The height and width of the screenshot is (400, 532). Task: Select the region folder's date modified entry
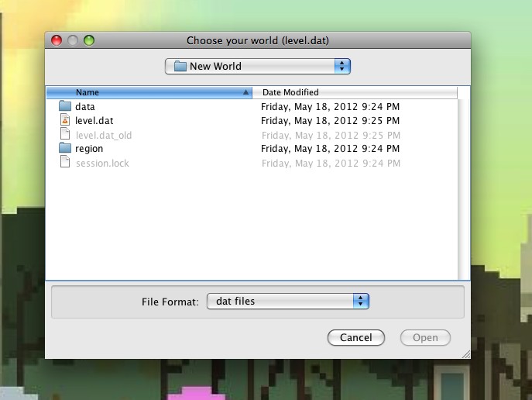tap(330, 149)
